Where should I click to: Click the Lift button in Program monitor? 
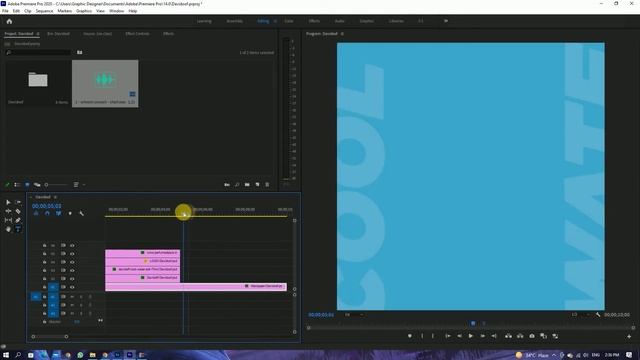(x=508, y=336)
